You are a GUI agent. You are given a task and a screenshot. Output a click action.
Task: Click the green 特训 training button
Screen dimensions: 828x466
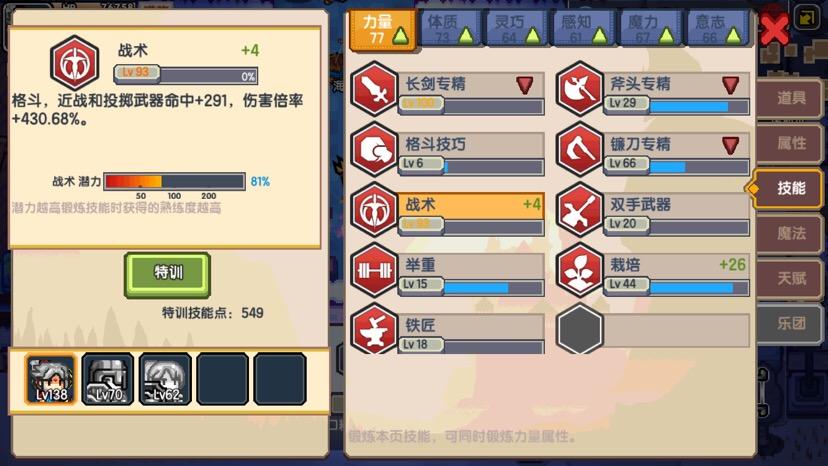tap(167, 274)
